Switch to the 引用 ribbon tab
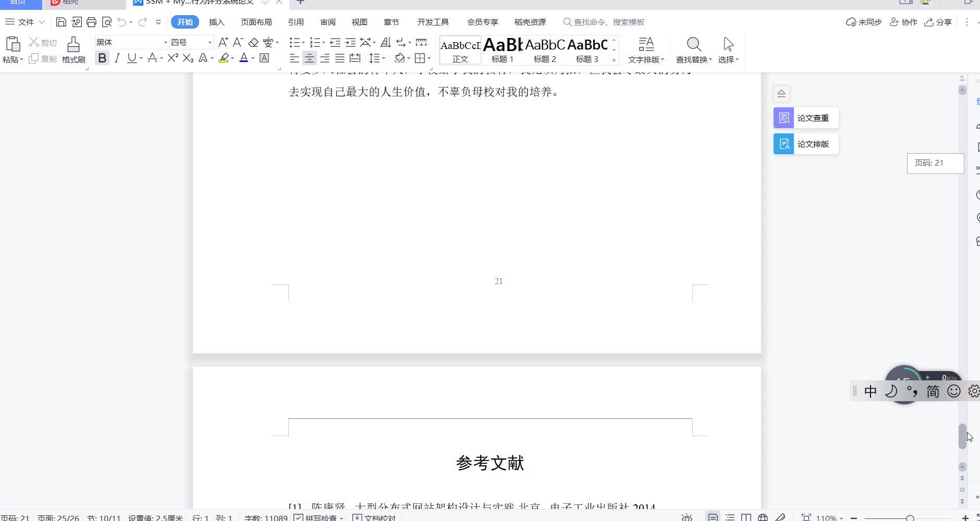980x521 pixels. pyautogui.click(x=296, y=22)
